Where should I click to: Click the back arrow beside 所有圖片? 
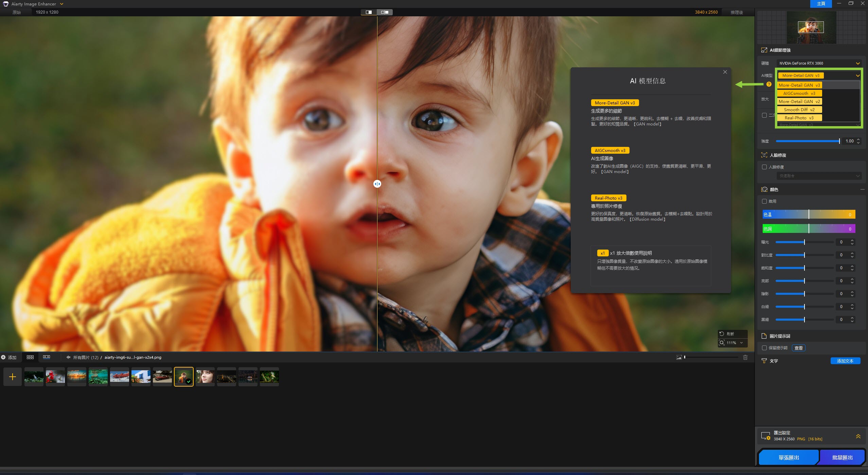68,357
